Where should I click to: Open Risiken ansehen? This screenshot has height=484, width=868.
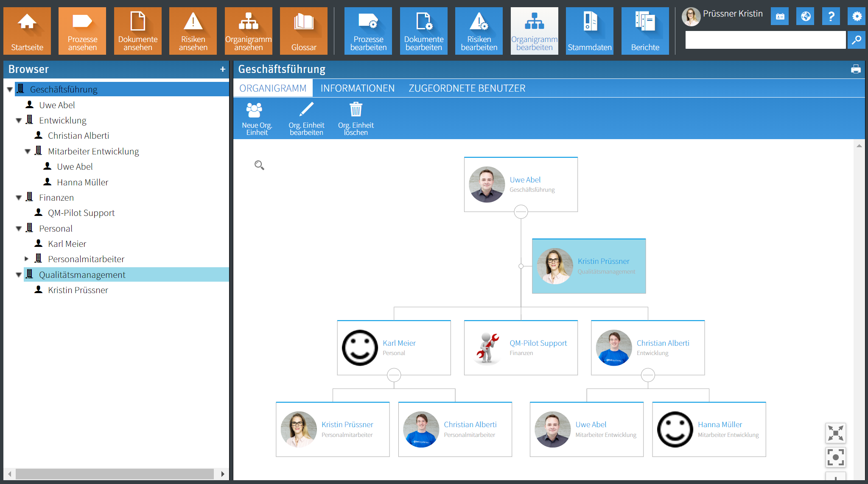point(193,30)
